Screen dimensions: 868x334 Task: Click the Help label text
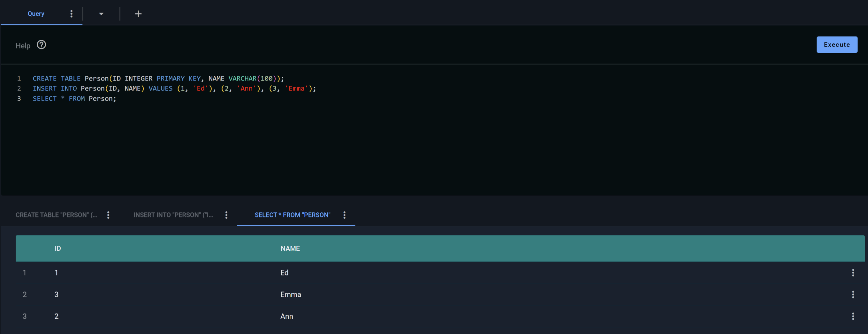tap(23, 45)
